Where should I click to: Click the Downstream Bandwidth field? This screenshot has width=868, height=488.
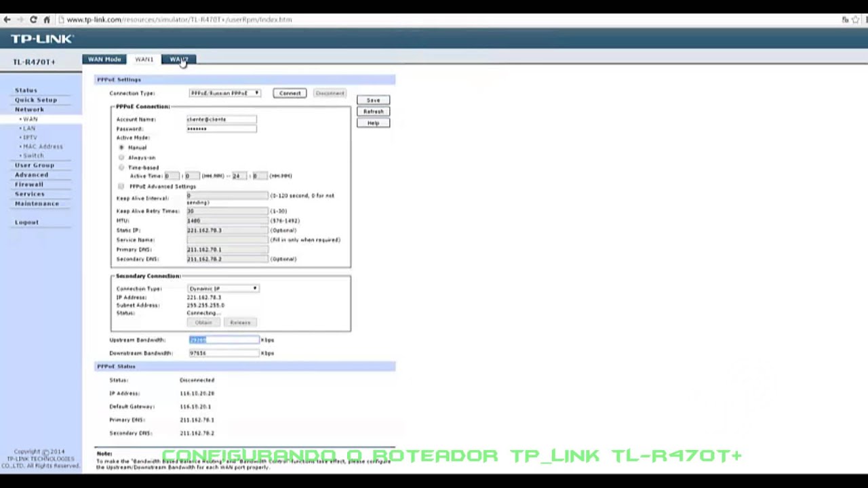pyautogui.click(x=224, y=353)
